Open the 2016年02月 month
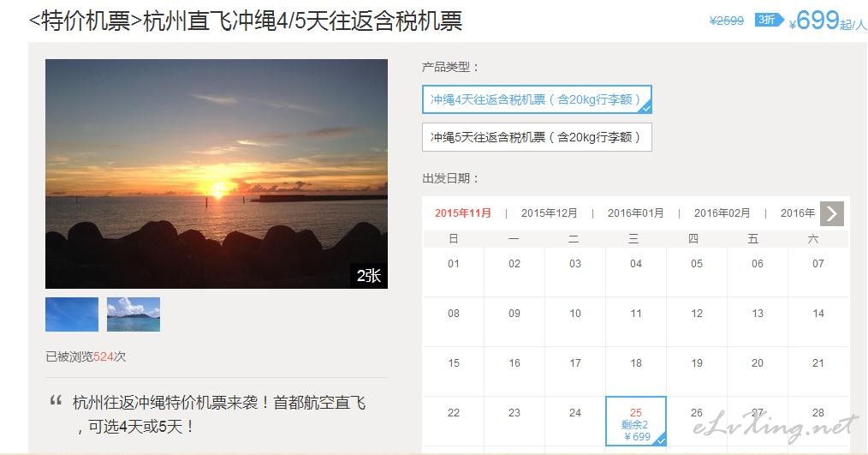This screenshot has height=455, width=868. (722, 213)
